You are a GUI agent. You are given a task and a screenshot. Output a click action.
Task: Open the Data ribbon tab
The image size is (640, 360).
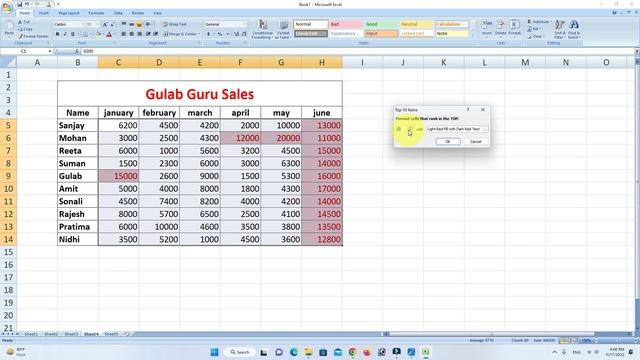point(118,13)
